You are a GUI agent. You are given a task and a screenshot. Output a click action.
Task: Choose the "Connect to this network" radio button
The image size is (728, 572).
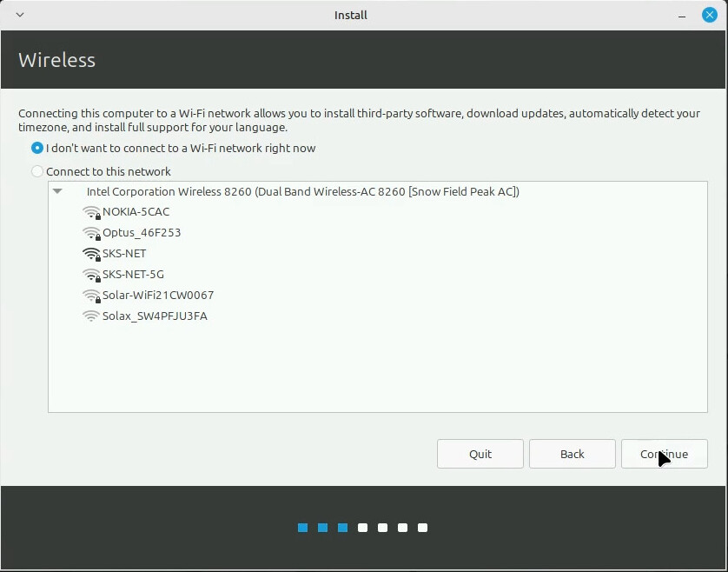[x=37, y=172]
